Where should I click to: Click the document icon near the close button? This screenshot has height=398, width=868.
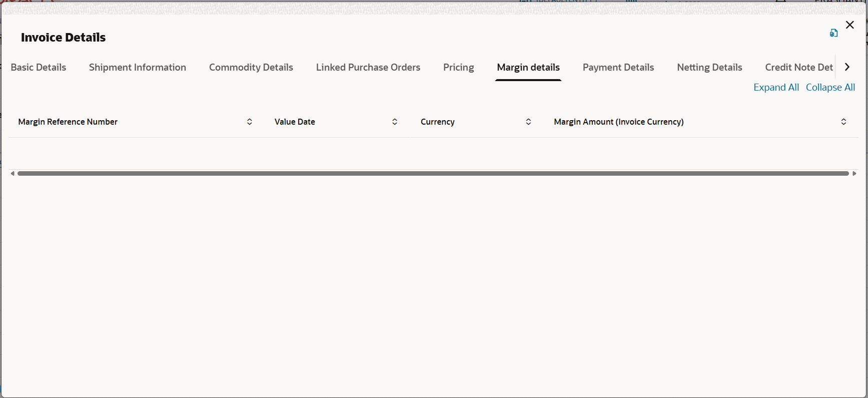833,33
